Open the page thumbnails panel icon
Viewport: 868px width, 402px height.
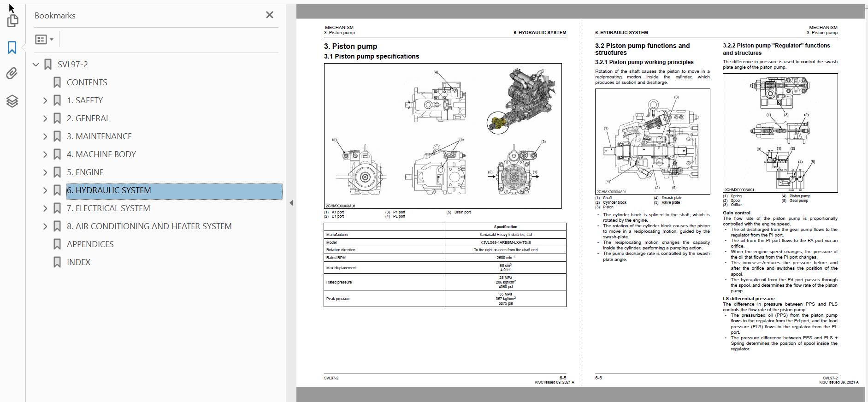coord(12,21)
